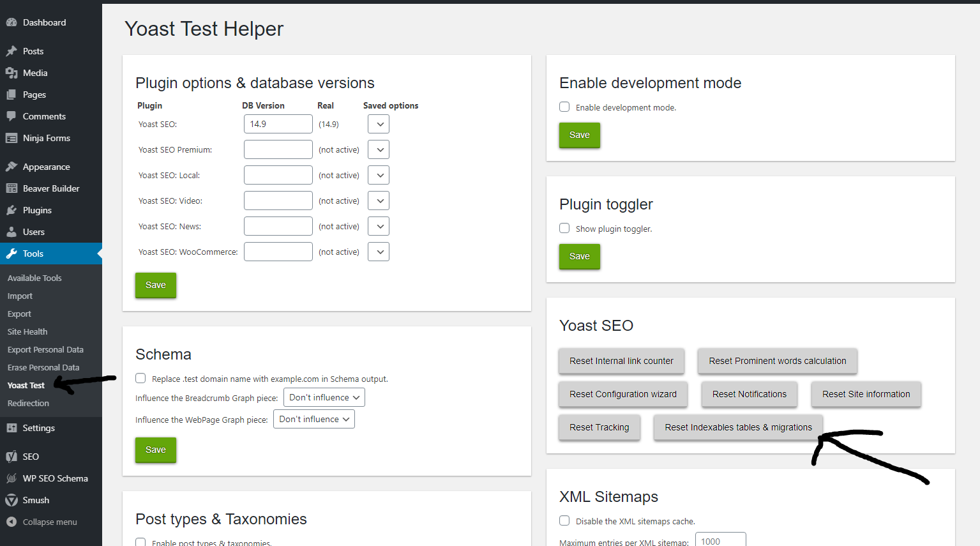The height and width of the screenshot is (546, 980).
Task: Toggle Replace .test domain name checkbox
Action: [x=140, y=378]
